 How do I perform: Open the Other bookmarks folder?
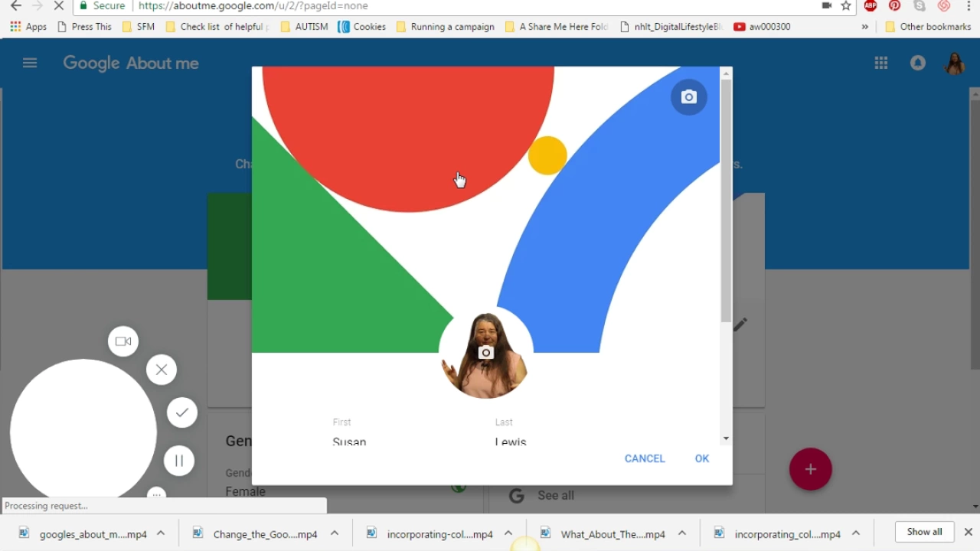pyautogui.click(x=928, y=27)
